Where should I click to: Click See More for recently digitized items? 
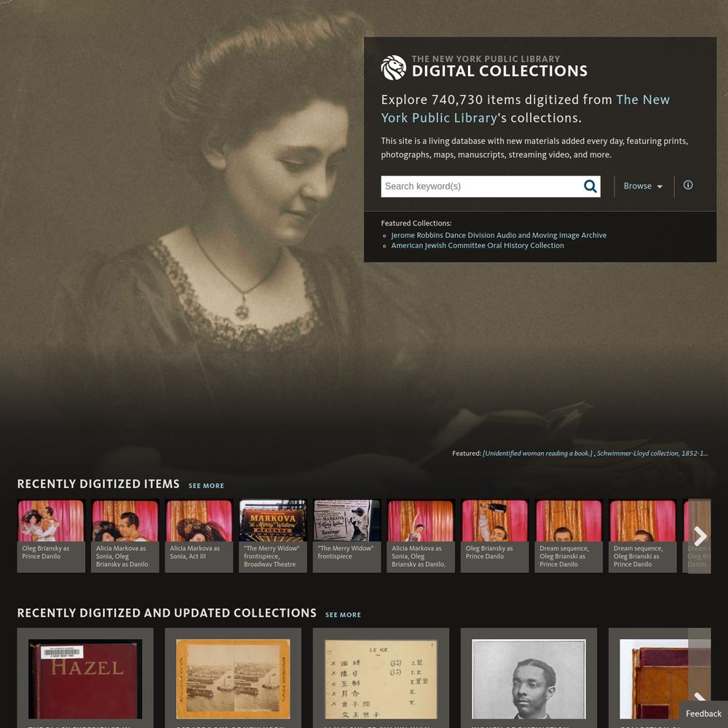click(206, 486)
